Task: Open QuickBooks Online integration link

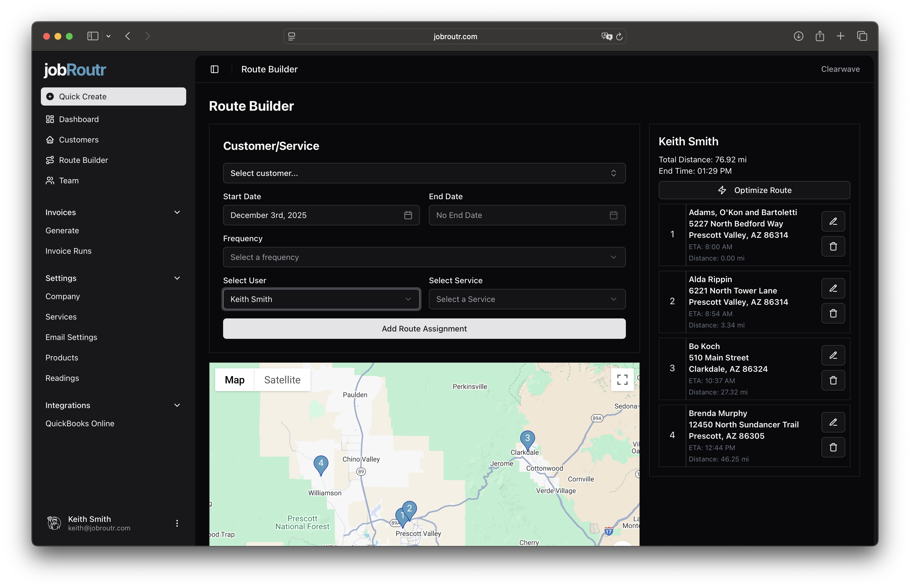Action: pos(80,423)
